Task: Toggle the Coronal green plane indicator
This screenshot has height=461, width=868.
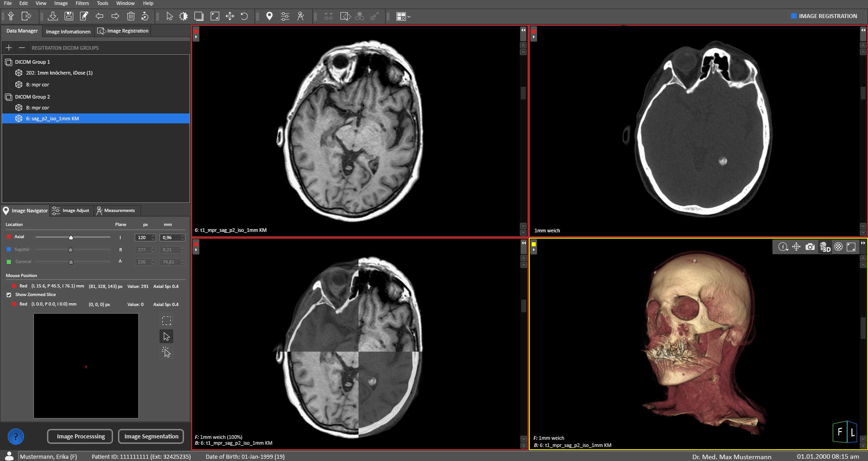Action: coord(9,262)
